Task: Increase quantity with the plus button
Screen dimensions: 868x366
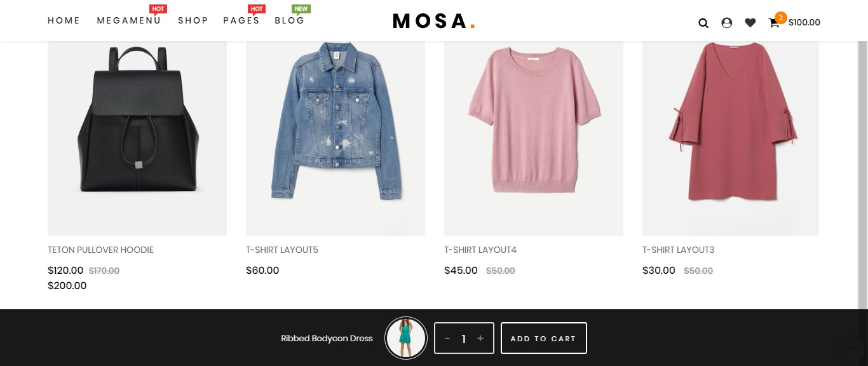Action: pos(480,339)
